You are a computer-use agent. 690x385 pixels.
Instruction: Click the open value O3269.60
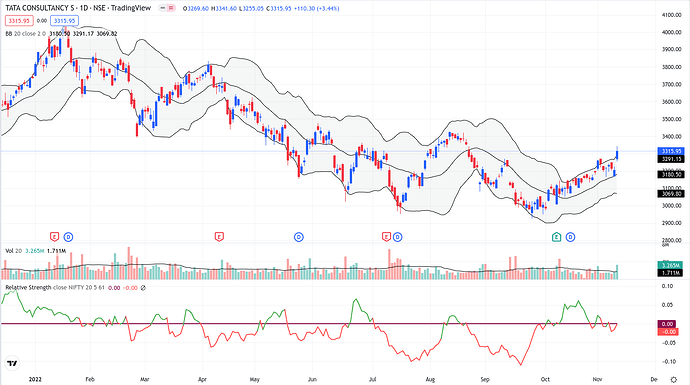196,8
